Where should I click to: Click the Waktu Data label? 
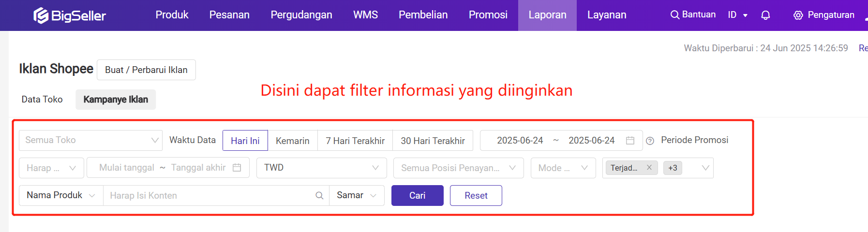[x=193, y=140]
